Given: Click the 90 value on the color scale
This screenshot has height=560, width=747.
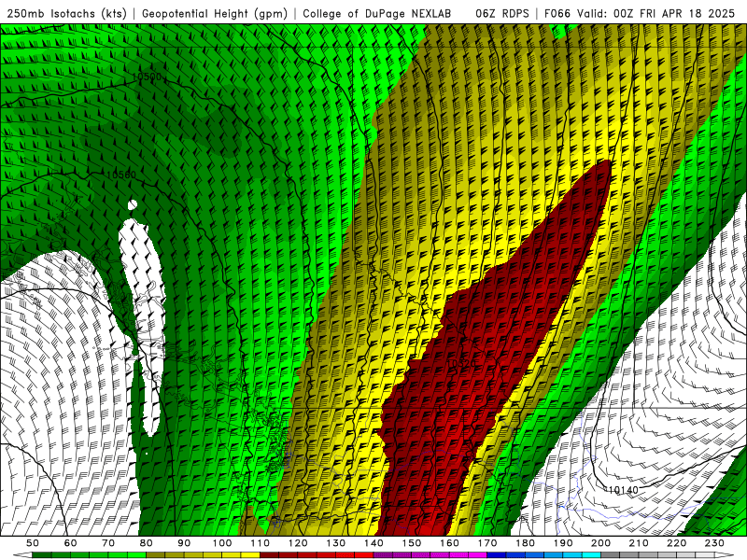Looking at the screenshot, I should tap(184, 543).
